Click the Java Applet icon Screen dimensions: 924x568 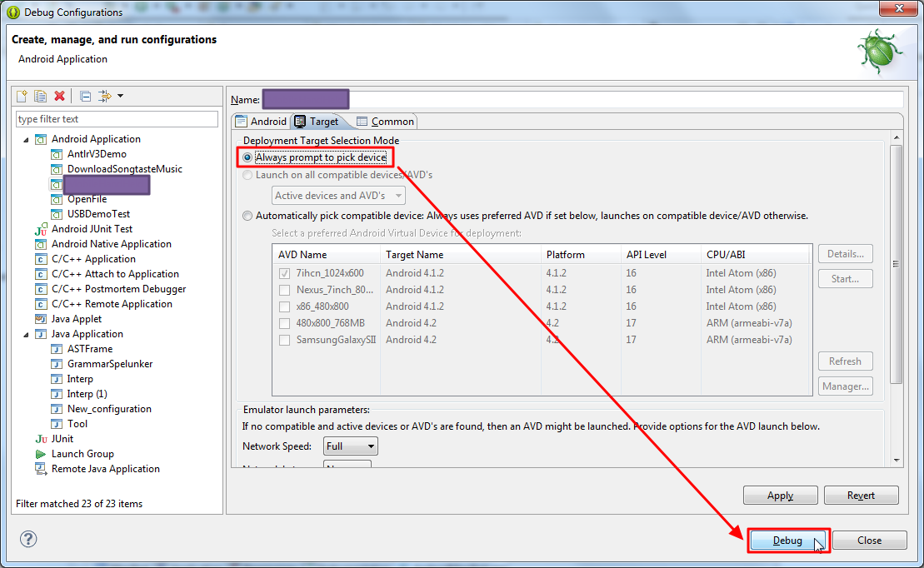point(41,319)
